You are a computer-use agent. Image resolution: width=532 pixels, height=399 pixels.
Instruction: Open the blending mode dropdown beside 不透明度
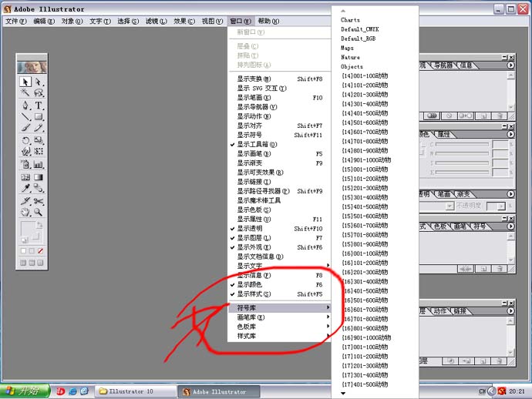[450, 206]
